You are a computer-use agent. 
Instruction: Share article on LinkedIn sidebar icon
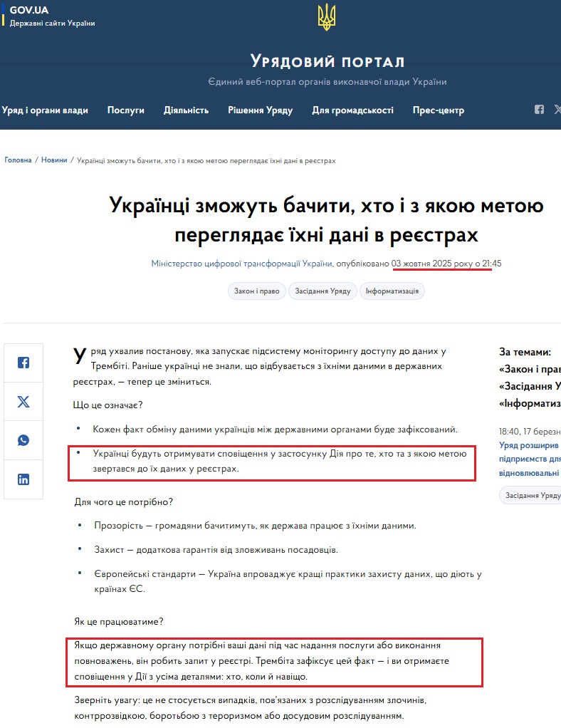[23, 479]
